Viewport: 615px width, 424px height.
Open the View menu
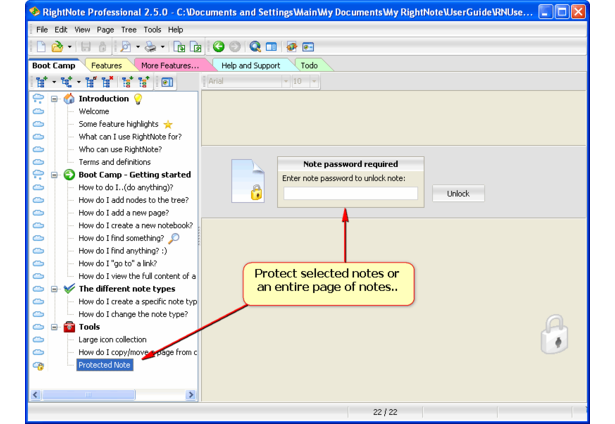click(82, 30)
